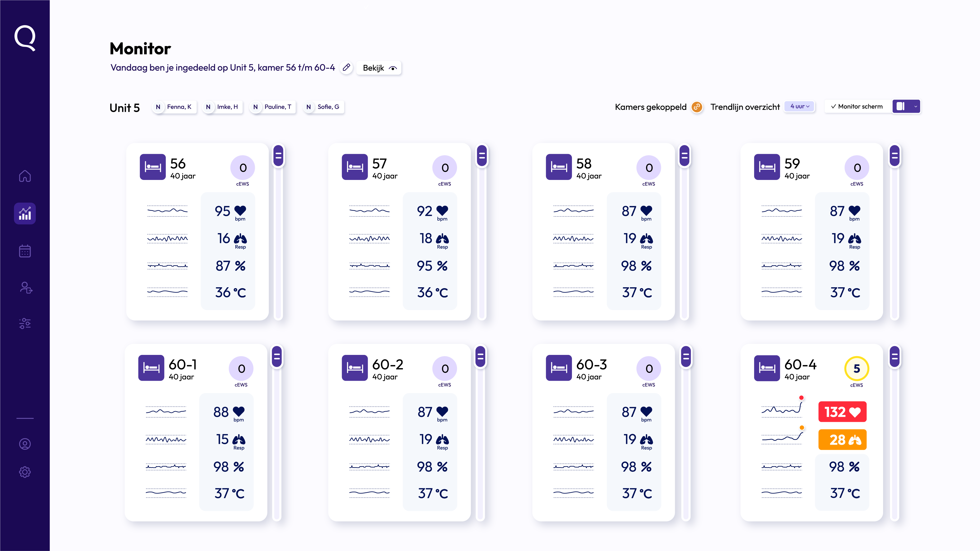Toggle the Bekijk eye view button

379,68
